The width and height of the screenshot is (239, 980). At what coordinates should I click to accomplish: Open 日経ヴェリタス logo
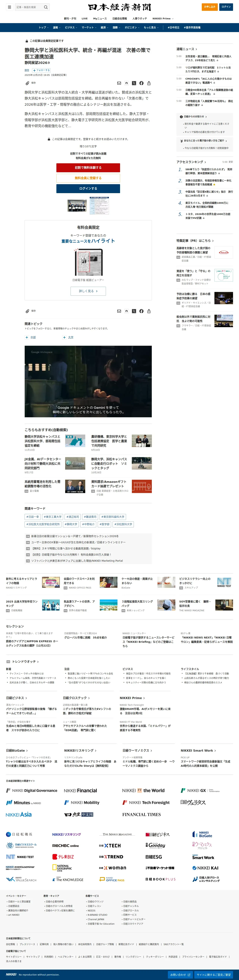(x=193, y=802)
